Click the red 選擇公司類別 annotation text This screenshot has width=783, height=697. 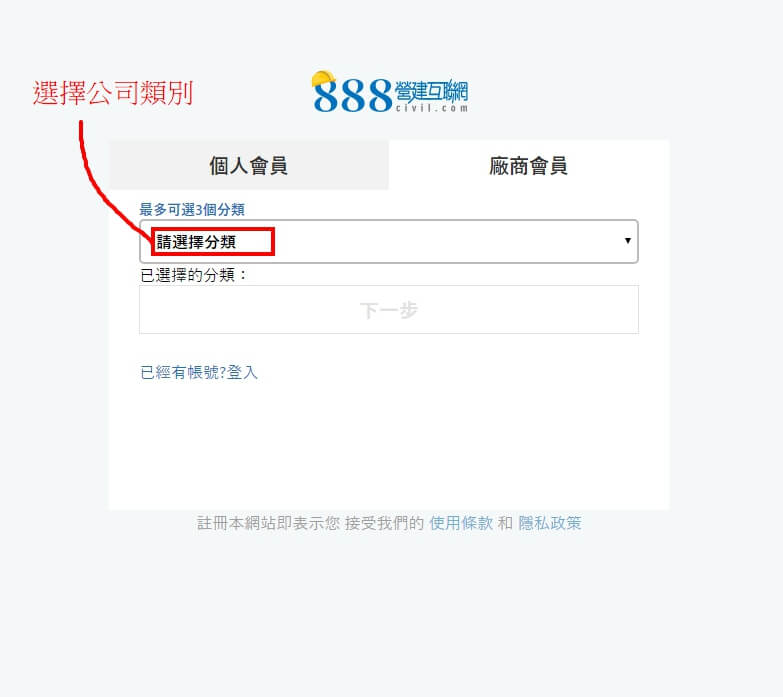tap(113, 93)
